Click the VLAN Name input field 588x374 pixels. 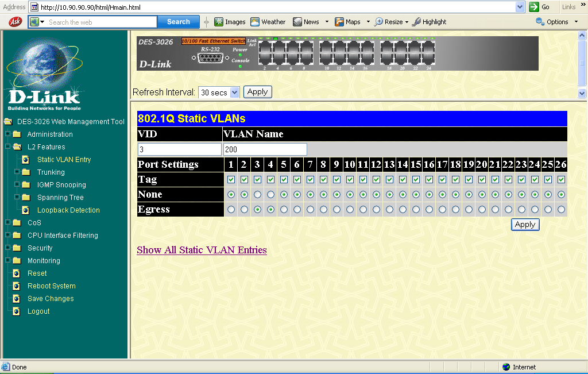point(265,149)
